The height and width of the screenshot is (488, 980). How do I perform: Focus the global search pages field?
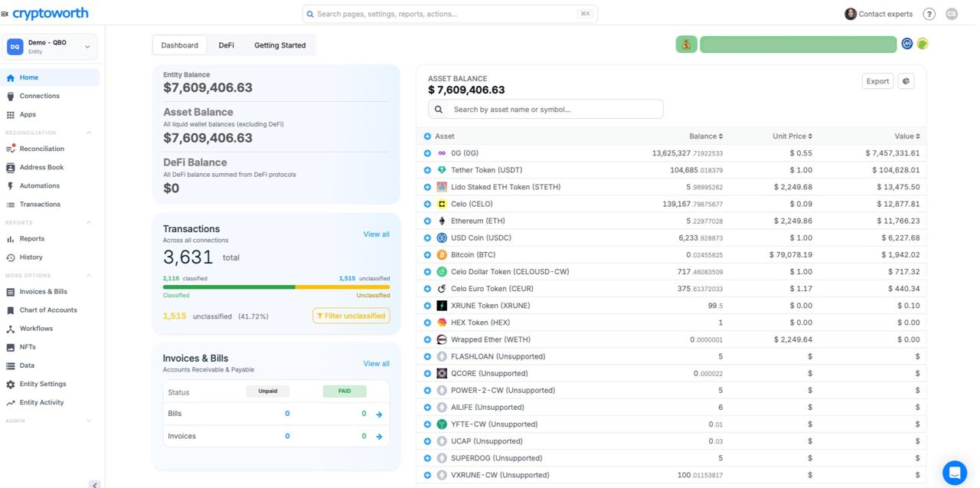(x=450, y=14)
